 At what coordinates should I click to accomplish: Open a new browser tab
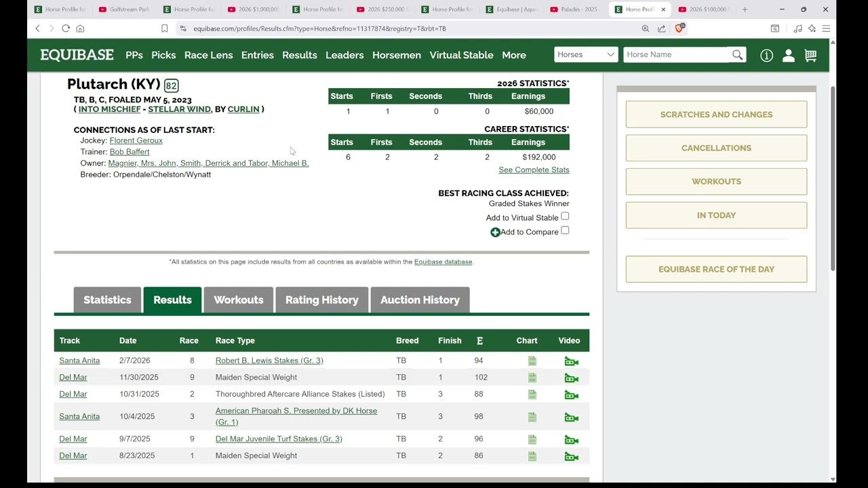745,9
